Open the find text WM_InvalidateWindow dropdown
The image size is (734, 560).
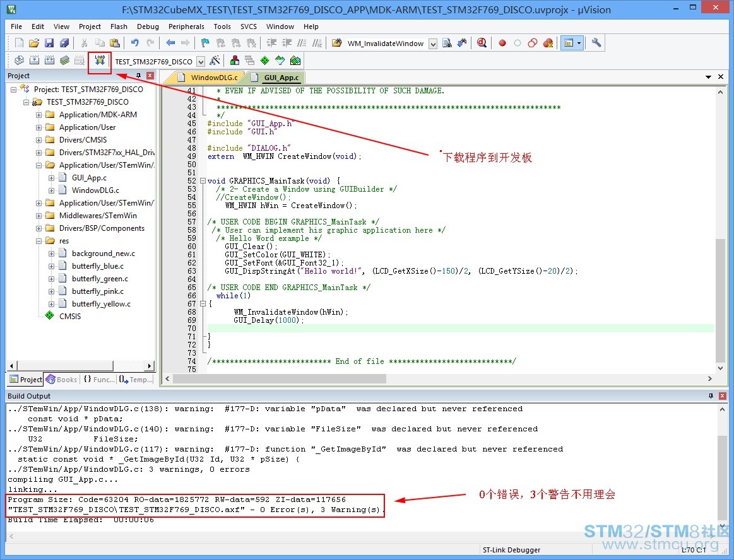pos(434,44)
